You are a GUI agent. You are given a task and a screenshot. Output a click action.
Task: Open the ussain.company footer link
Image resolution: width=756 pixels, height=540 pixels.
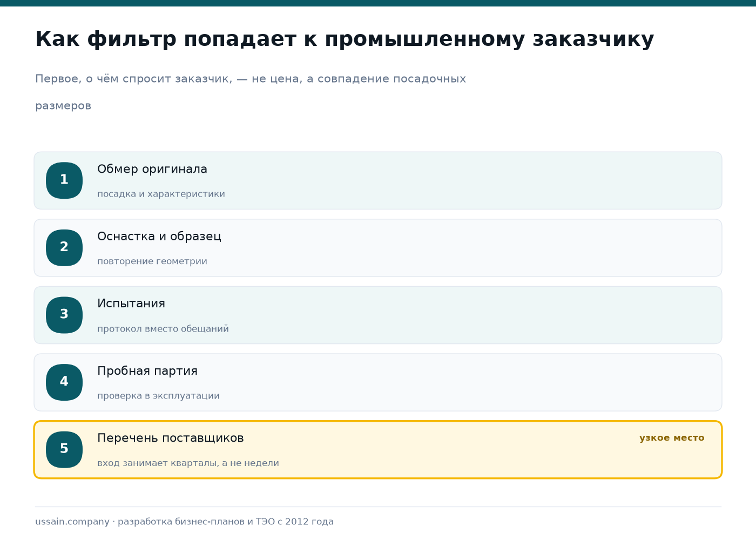tap(72, 522)
